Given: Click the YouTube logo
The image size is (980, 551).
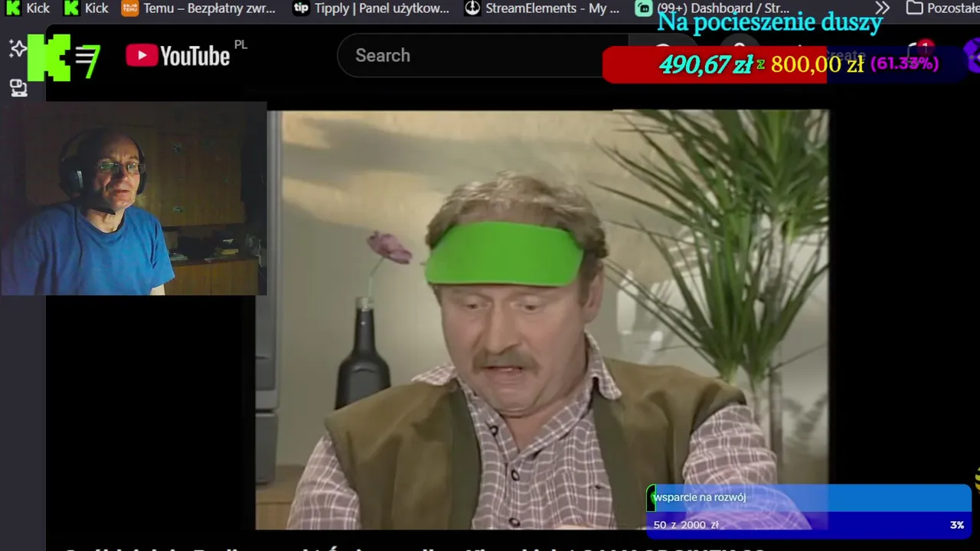Looking at the screenshot, I should [178, 56].
